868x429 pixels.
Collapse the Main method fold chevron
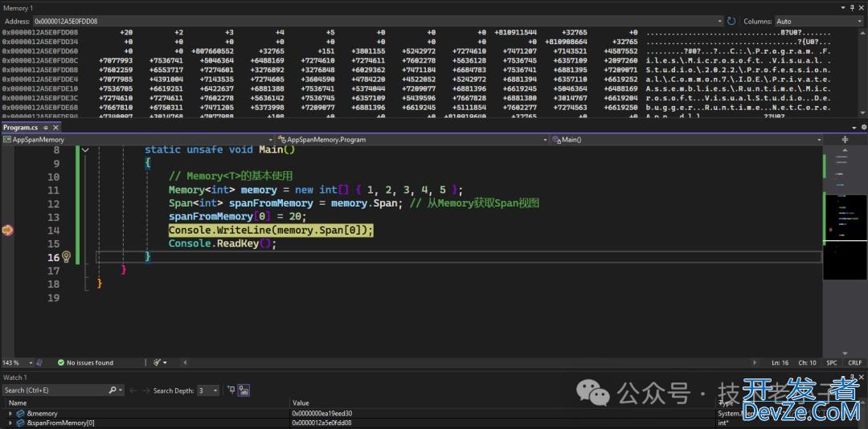point(85,149)
